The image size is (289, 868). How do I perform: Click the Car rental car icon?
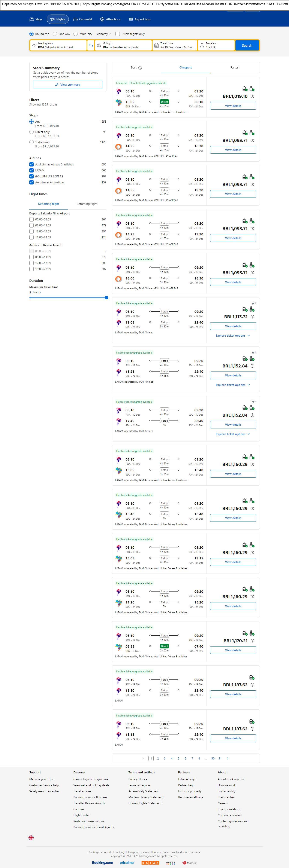76,19
